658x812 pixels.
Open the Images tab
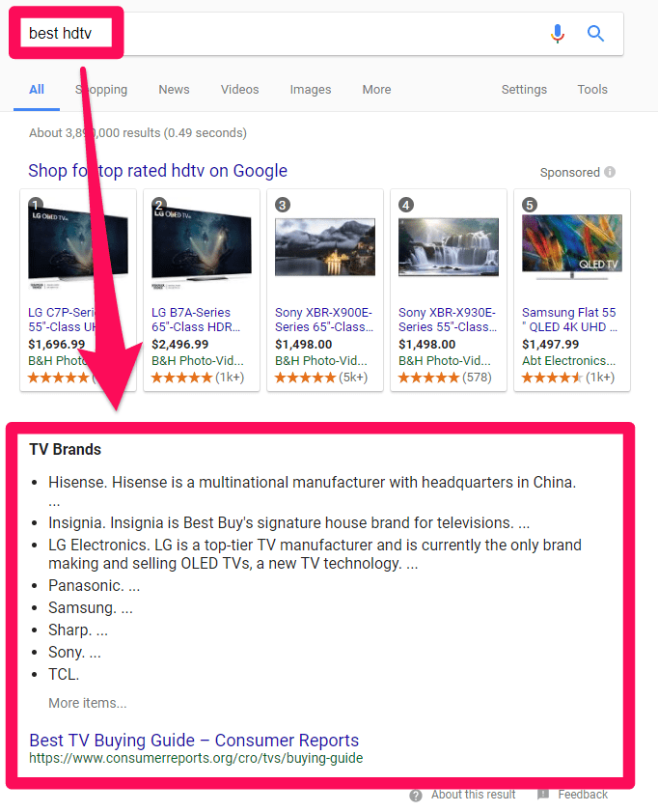[311, 90]
